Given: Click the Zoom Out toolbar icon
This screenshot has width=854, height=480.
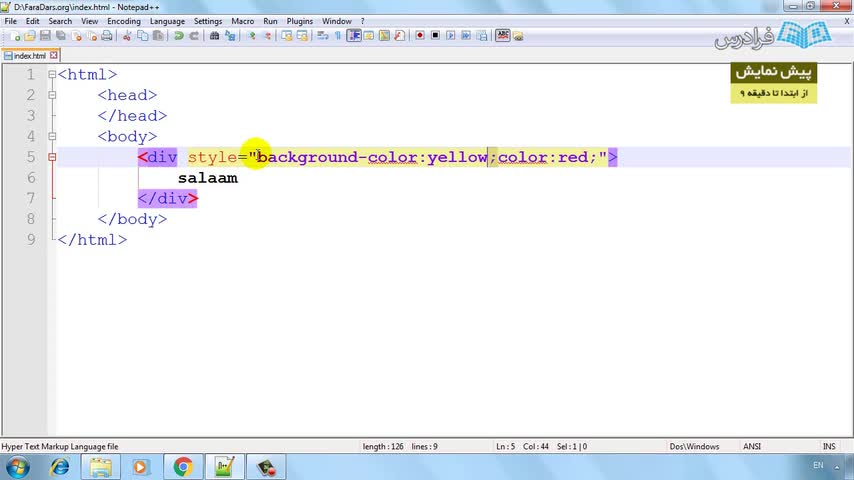Looking at the screenshot, I should point(267,36).
